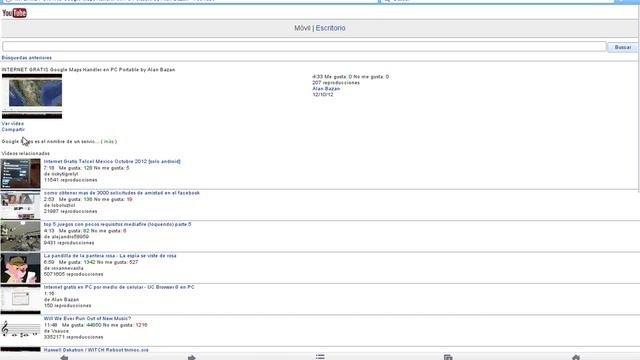Open the UC Browser video thumbnail
The image size is (640, 360).
(20, 299)
